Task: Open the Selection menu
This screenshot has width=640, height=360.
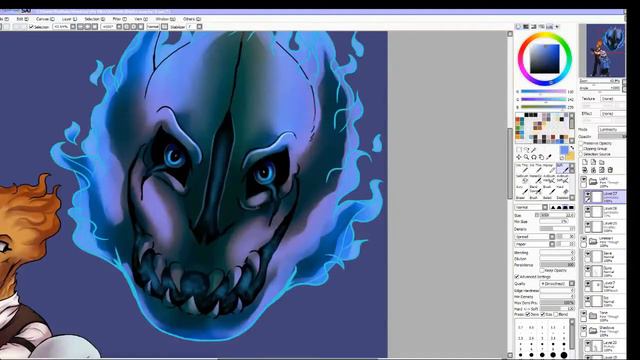Action: pos(94,19)
